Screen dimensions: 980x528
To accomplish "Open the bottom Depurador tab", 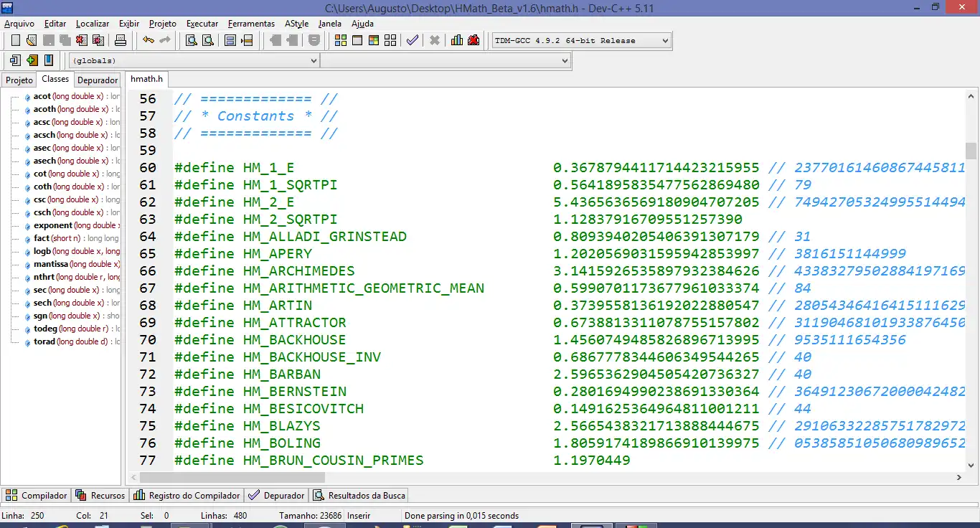I will click(277, 495).
